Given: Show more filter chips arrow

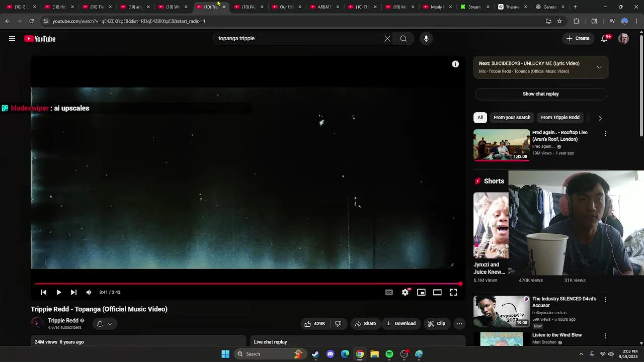Looking at the screenshot, I should click(600, 118).
